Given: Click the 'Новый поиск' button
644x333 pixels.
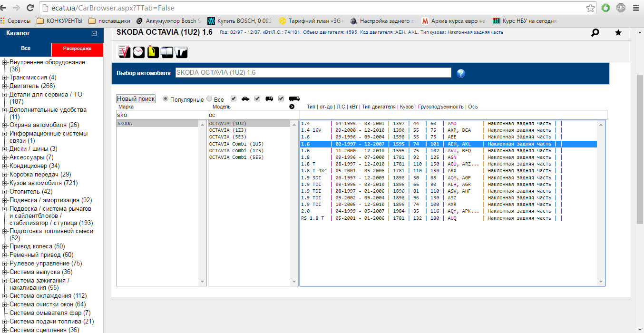Looking at the screenshot, I should [136, 98].
